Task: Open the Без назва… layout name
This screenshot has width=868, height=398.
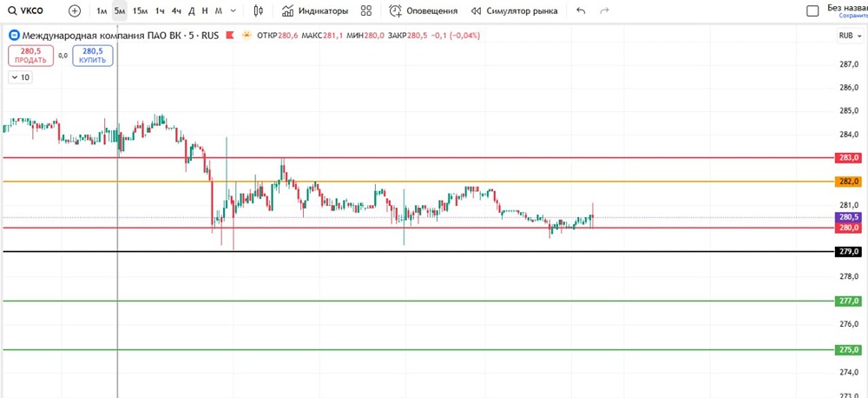Action: coord(847,8)
